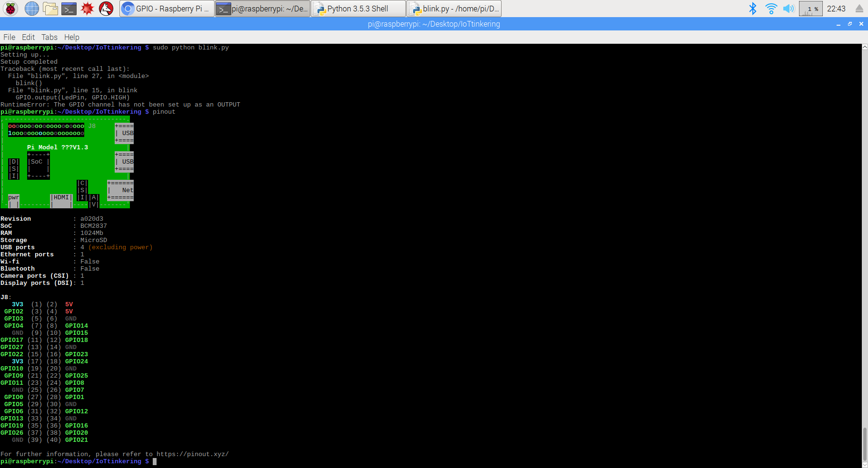
Task: Launch Mathematica from the taskbar
Action: coord(88,8)
